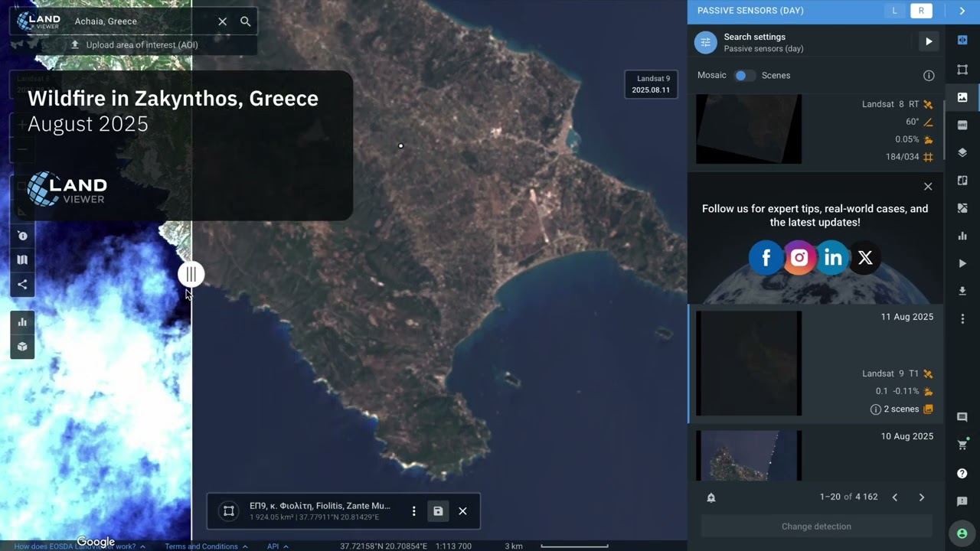The height and width of the screenshot is (551, 980).
Task: Expand How does EOSDA LandViewer work link
Action: pyautogui.click(x=79, y=546)
